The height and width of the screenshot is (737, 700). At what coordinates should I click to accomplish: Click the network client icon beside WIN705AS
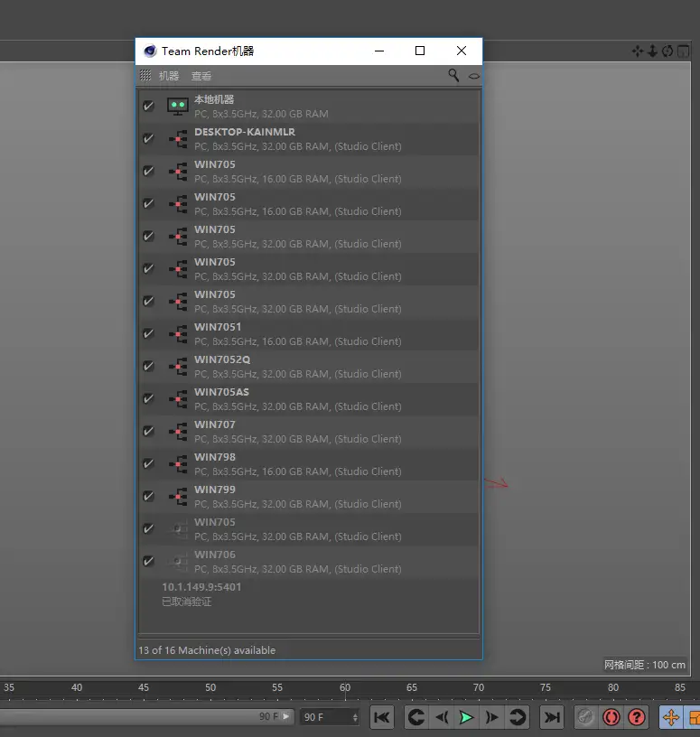click(x=178, y=399)
